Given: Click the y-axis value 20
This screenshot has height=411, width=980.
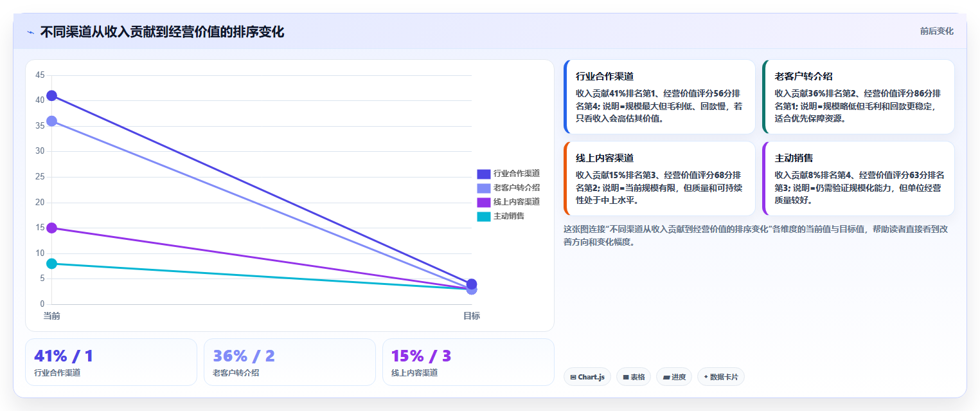Looking at the screenshot, I should pyautogui.click(x=40, y=202).
